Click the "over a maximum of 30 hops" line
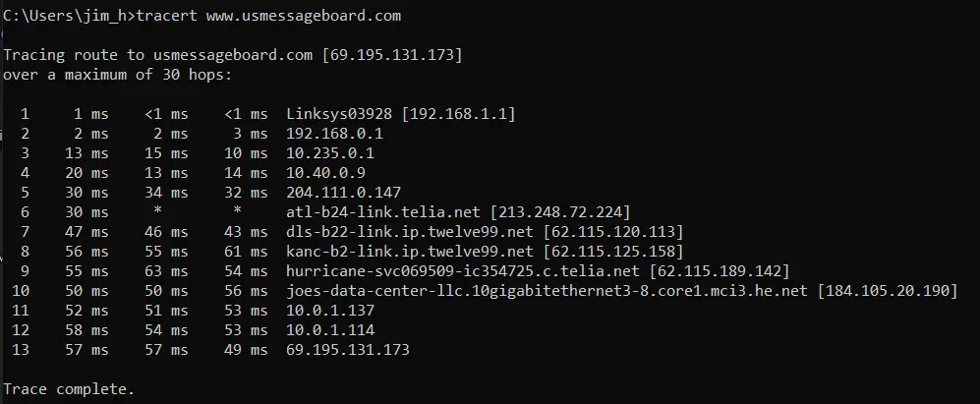 click(x=115, y=75)
